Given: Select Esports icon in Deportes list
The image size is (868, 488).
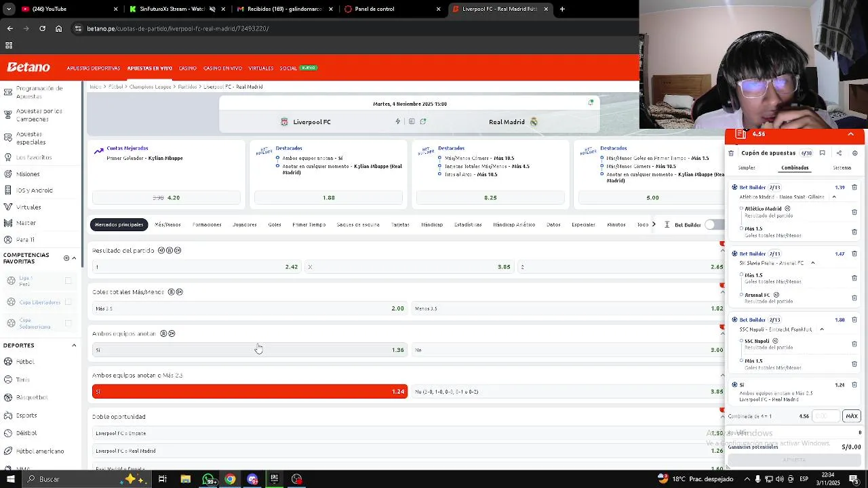Looking at the screenshot, I should [8, 415].
